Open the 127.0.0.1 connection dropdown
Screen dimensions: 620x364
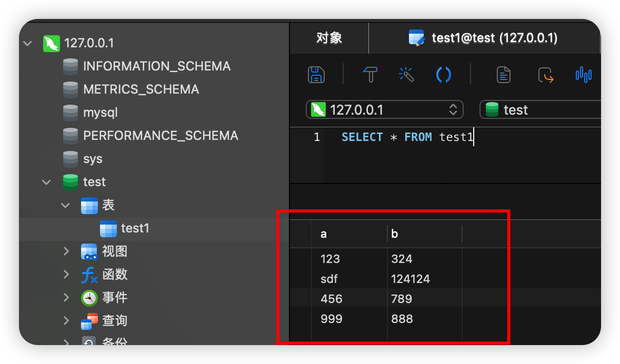(384, 110)
